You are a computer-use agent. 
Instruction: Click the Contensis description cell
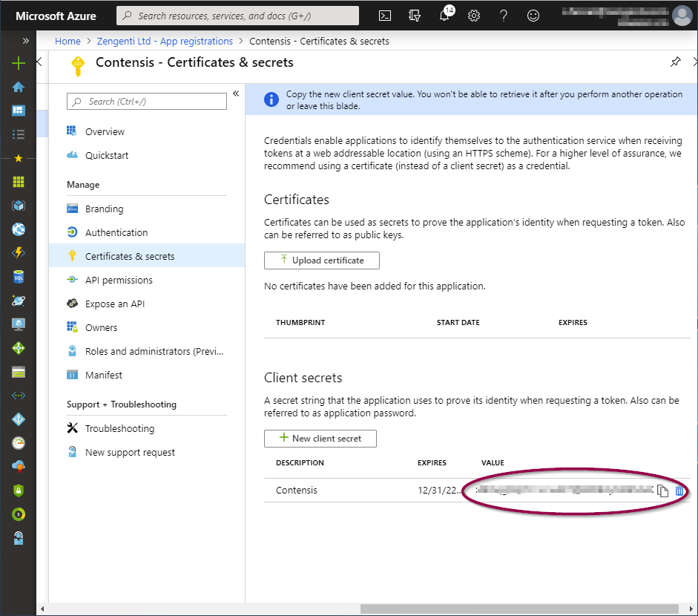point(297,490)
